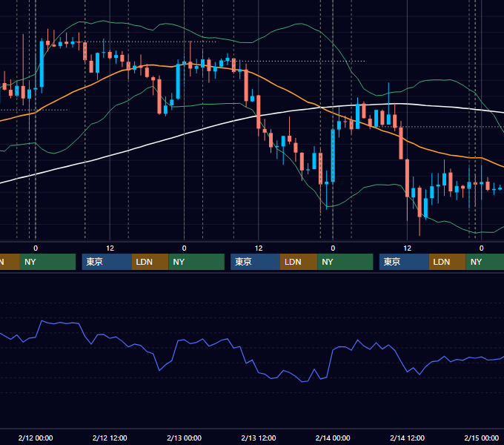Screen dimensions: 504x445
Task: Click the 2/14 12:00 date label
Action: point(407,438)
